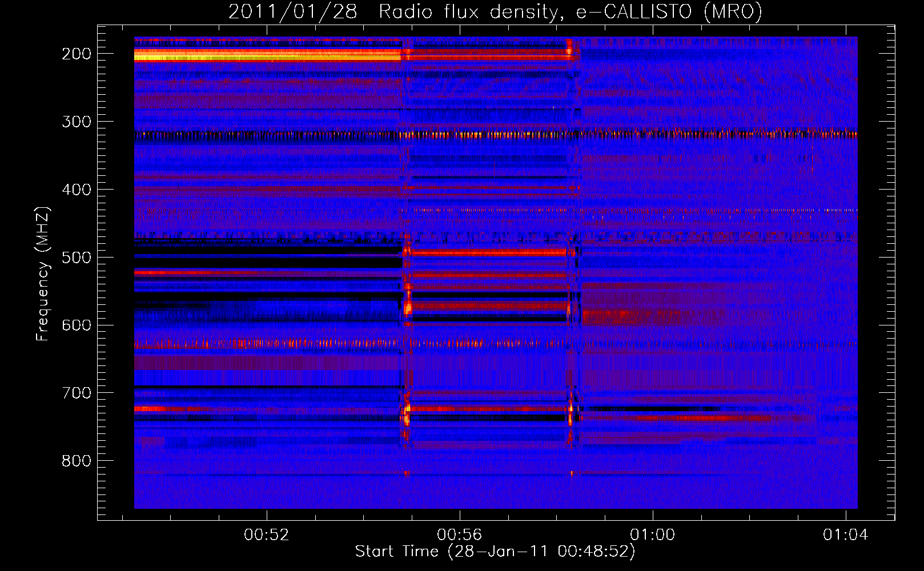Click the 400 frequency tick label
Image resolution: width=924 pixels, height=571 pixels.
click(x=77, y=190)
